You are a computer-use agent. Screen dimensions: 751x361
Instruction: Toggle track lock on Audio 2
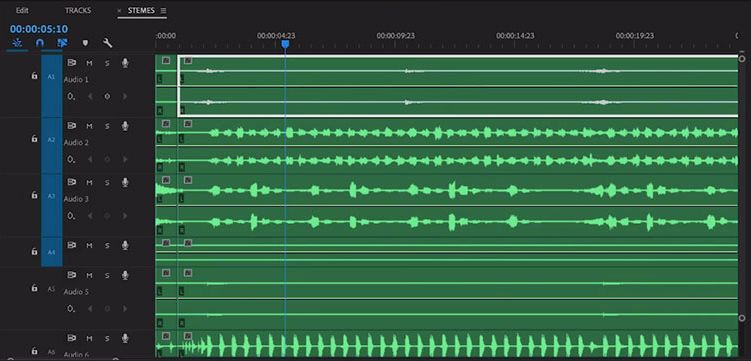[34, 139]
